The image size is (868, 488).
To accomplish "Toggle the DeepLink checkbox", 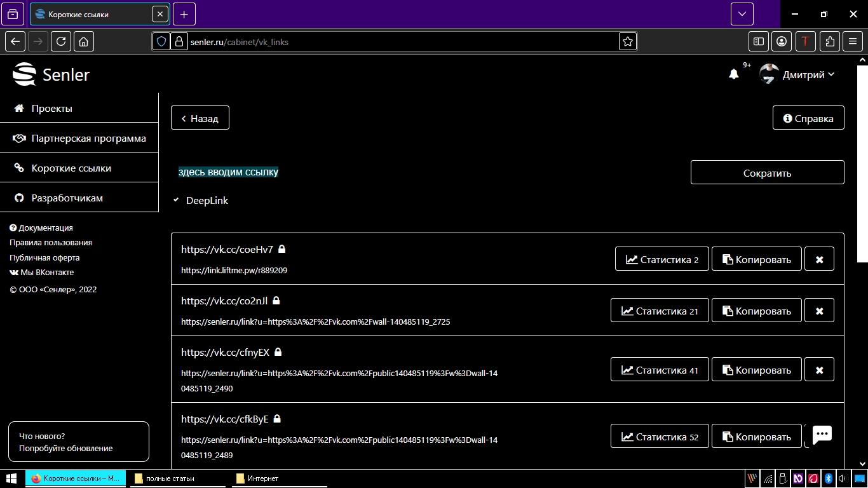I will (176, 201).
